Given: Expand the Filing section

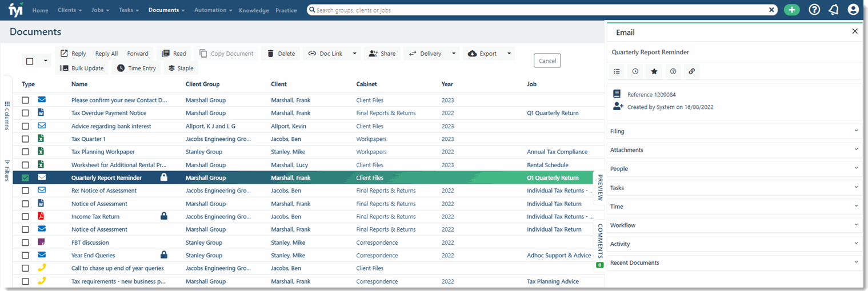Looking at the screenshot, I should pyautogui.click(x=734, y=131).
